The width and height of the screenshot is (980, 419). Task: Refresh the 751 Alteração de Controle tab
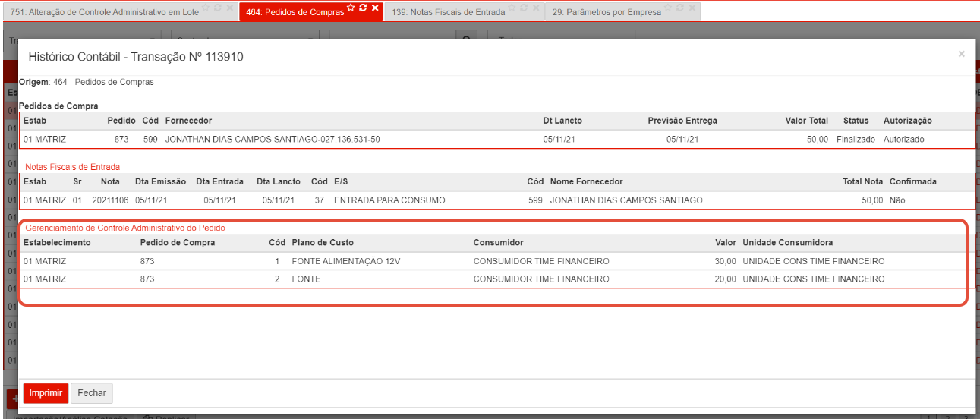218,8
